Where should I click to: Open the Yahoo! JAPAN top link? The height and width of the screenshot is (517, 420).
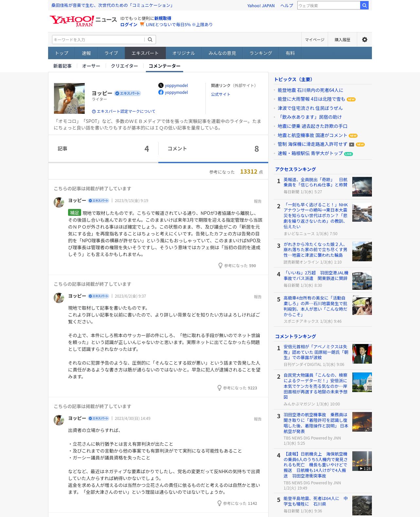tap(261, 6)
